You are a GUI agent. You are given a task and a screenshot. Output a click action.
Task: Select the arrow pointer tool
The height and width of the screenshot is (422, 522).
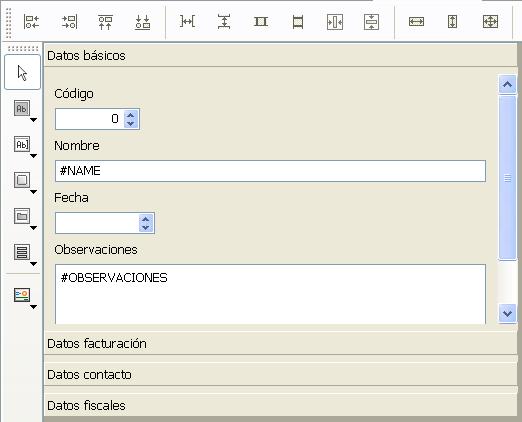(22, 72)
